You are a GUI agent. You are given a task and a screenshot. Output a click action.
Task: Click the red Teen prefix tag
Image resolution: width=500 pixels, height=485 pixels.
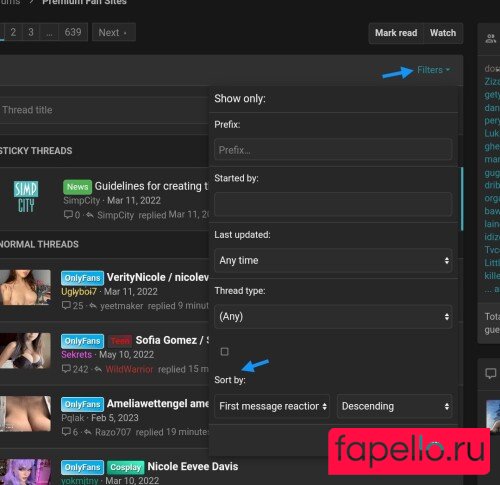pos(120,341)
